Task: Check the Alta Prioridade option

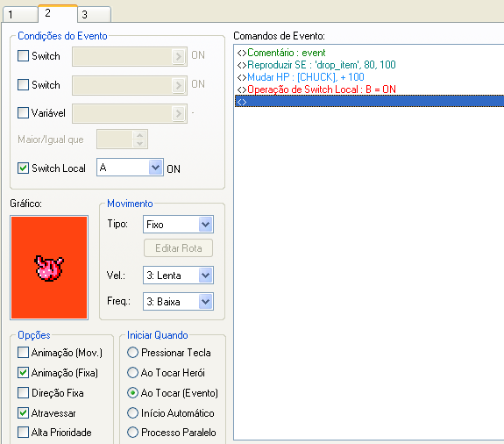Action: [x=23, y=432]
